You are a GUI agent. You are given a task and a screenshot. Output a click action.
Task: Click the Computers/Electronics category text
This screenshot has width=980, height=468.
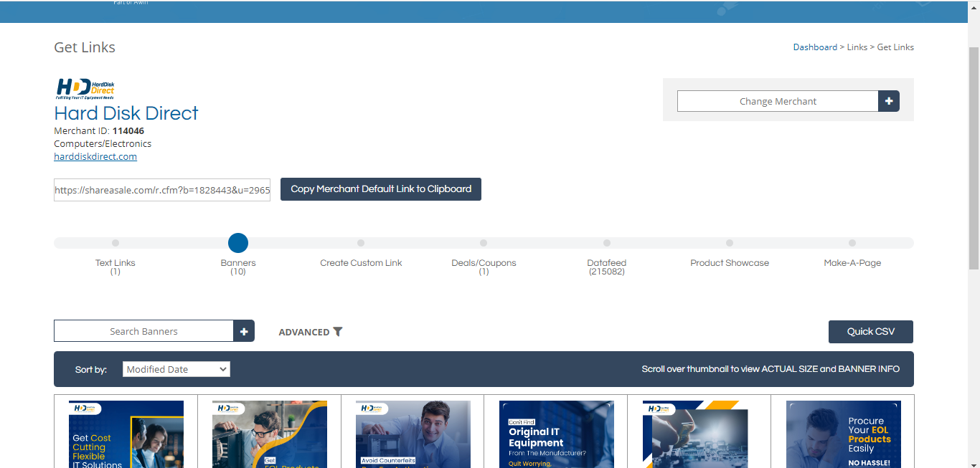(x=103, y=143)
